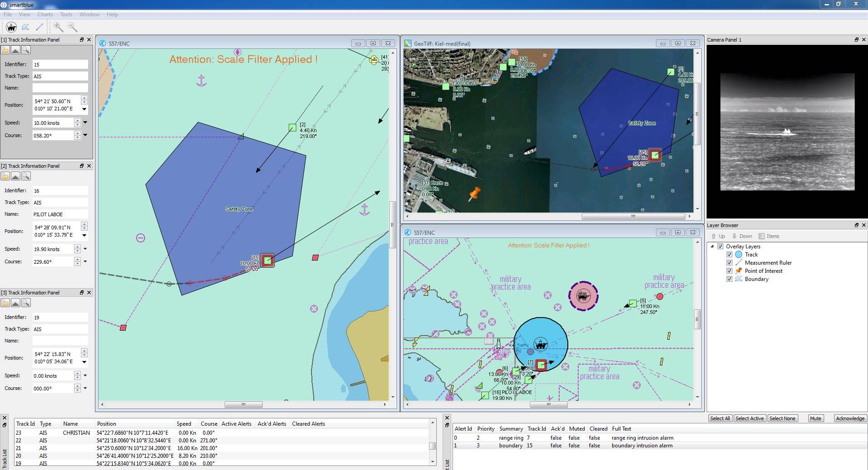Image resolution: width=868 pixels, height=470 pixels.
Task: Click the zoom out magnifier icon
Action: pyautogui.click(x=72, y=27)
